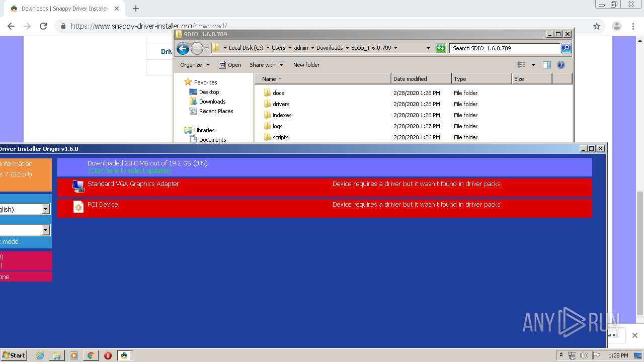
Task: Expand the view options dropdown arrow
Action: (533, 65)
